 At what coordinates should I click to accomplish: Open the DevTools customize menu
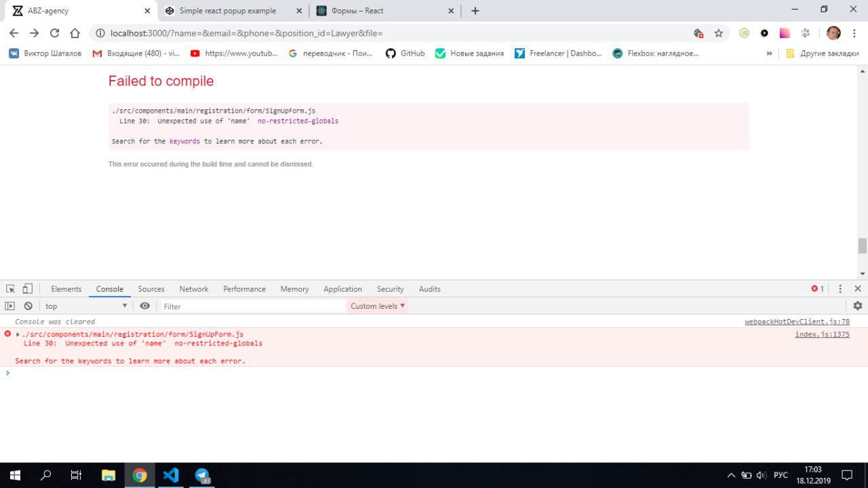(x=840, y=288)
